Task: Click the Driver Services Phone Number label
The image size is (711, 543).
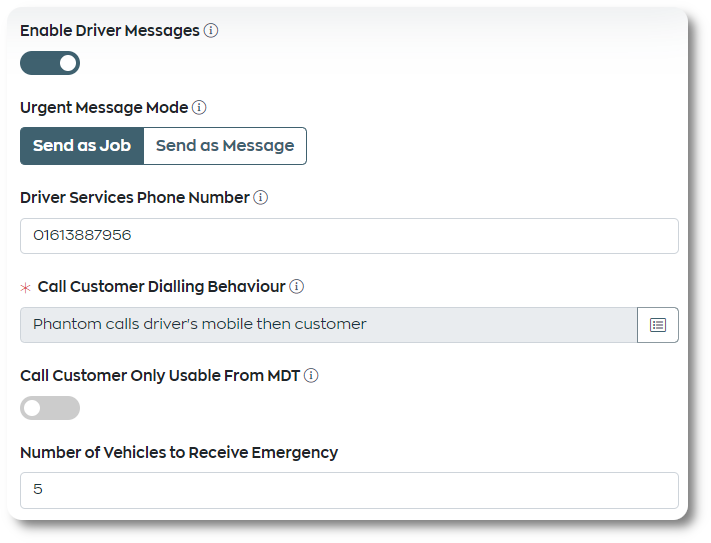Action: (x=135, y=198)
